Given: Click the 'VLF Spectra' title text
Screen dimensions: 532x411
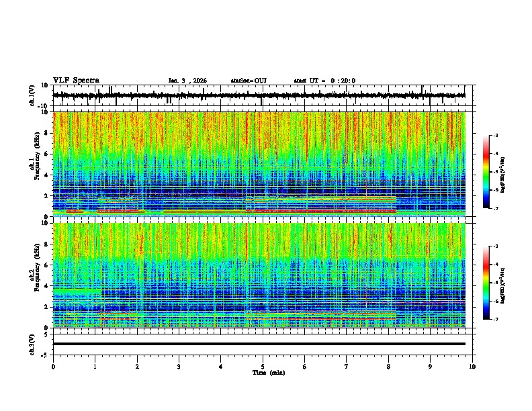Looking at the screenshot, I should 76,81.
